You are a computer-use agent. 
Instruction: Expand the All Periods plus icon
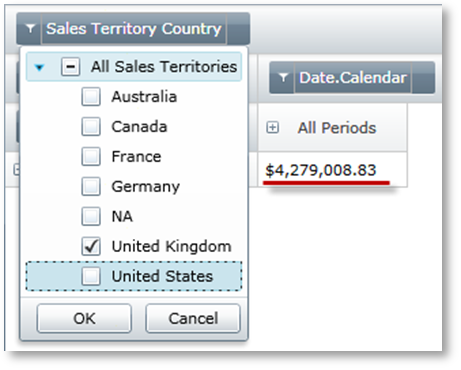272,127
